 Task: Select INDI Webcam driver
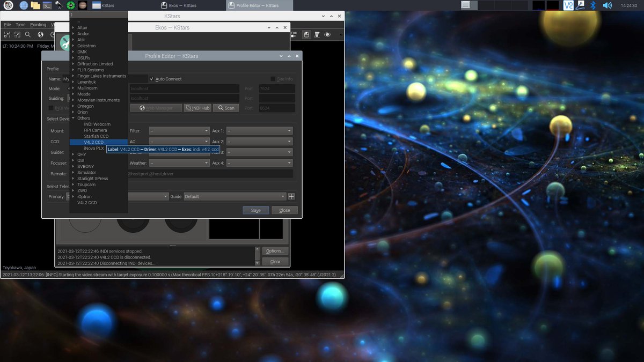[x=97, y=124]
